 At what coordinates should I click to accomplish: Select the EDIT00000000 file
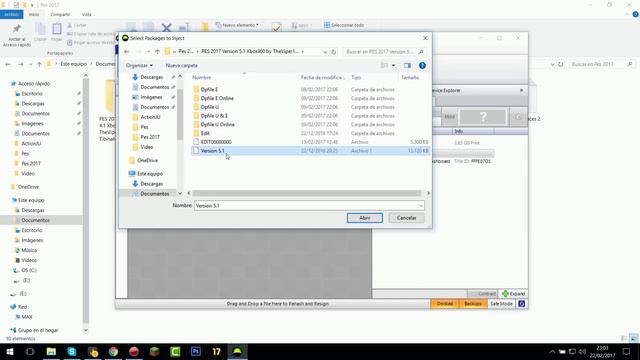[216, 142]
